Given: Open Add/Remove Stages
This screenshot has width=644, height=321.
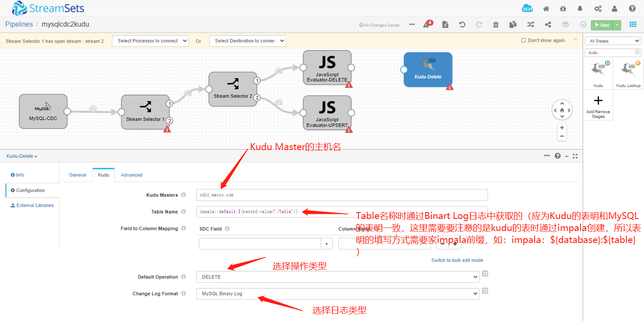Looking at the screenshot, I should (598, 106).
